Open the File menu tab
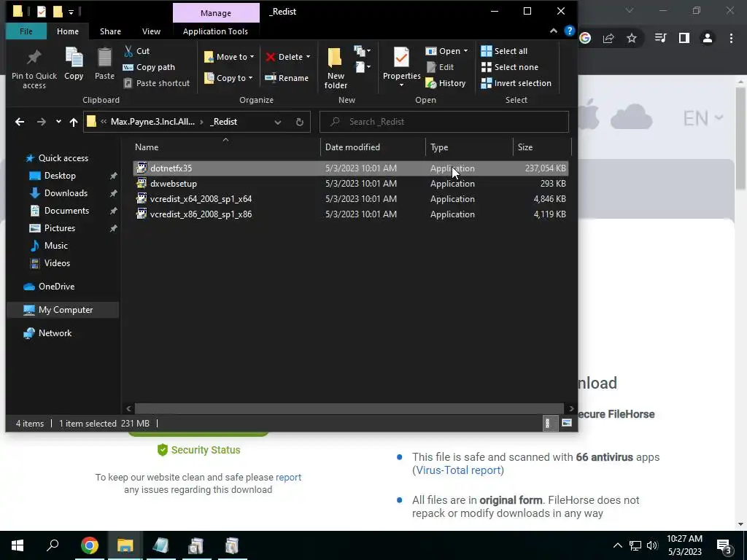This screenshot has width=747, height=560. pos(26,31)
